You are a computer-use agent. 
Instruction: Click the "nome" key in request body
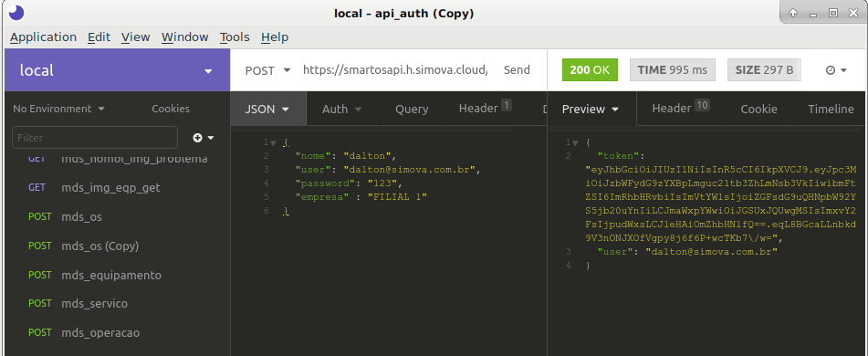click(x=313, y=156)
